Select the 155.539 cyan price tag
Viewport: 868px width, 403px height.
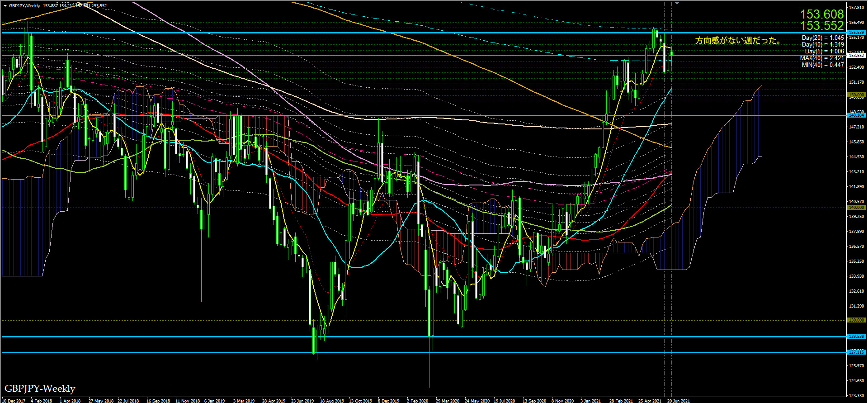(857, 33)
